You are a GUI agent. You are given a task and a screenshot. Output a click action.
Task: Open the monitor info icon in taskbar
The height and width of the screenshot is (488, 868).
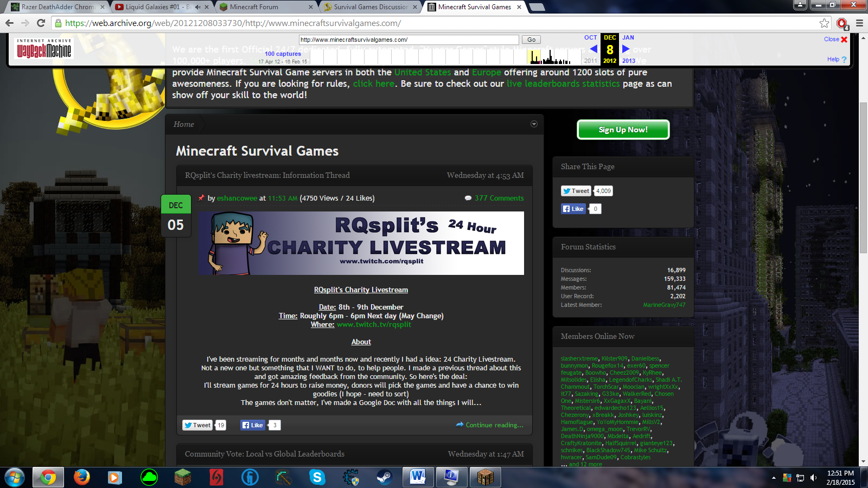click(x=451, y=477)
